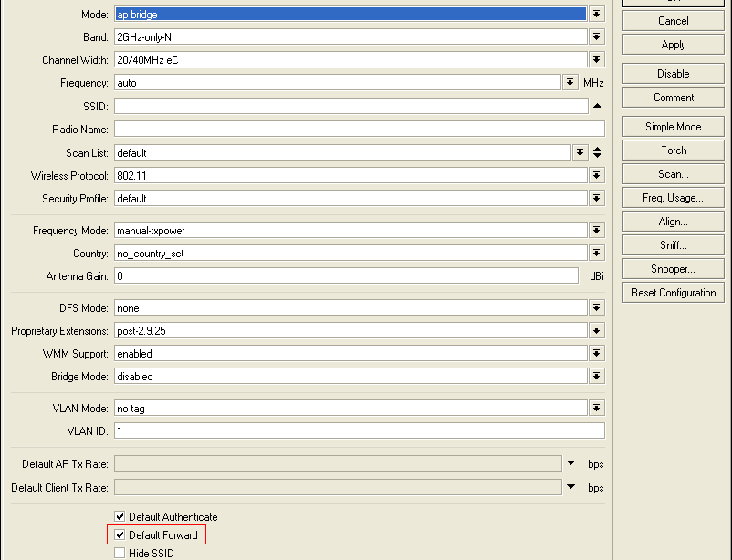Click into the Radio Name field

[360, 129]
